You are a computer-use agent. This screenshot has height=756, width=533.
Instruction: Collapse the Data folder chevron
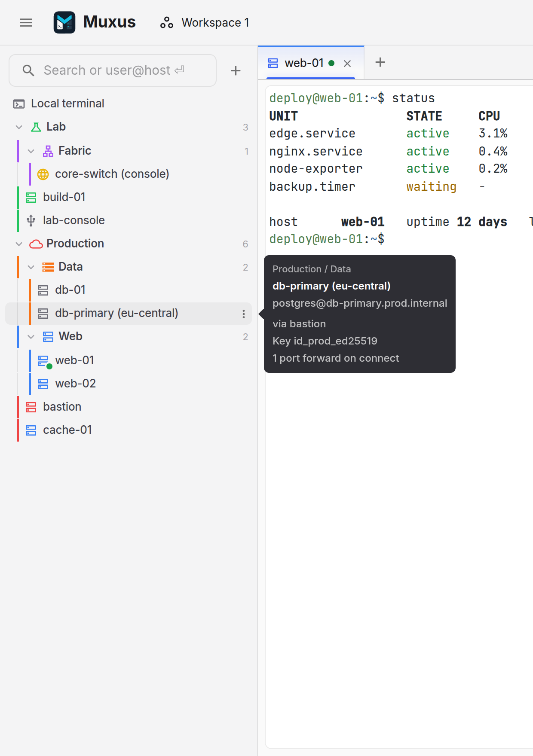[x=31, y=267]
